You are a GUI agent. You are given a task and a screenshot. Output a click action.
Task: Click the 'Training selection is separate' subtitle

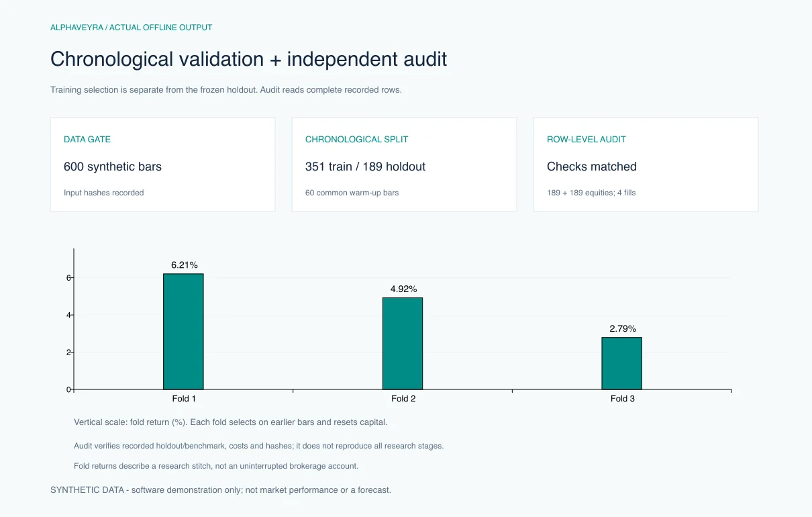coord(225,90)
